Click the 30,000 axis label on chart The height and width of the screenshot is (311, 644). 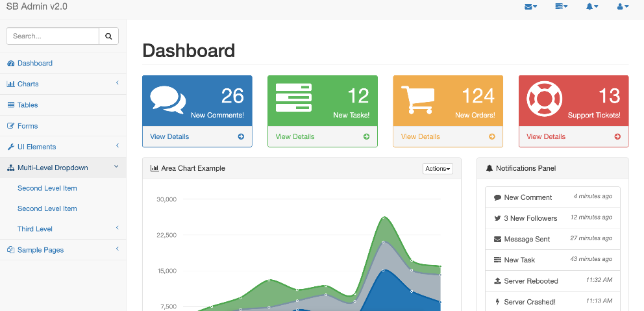[x=167, y=199]
